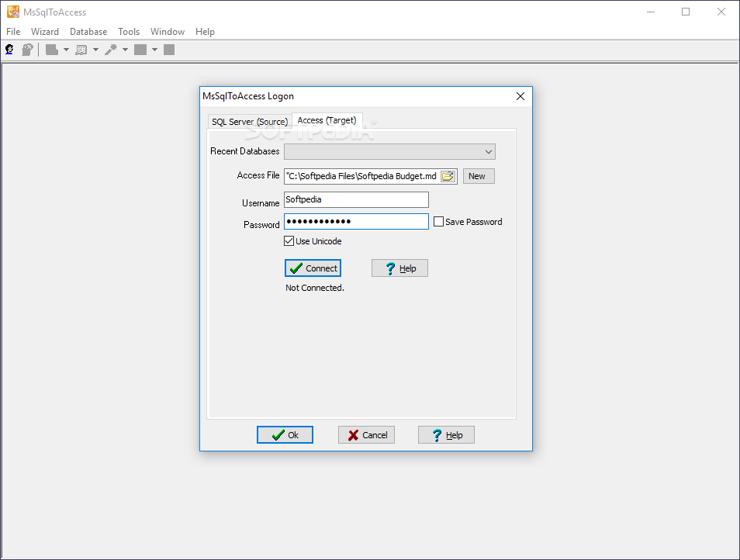Enable the Save Password checkbox
The image size is (740, 560).
(x=438, y=222)
